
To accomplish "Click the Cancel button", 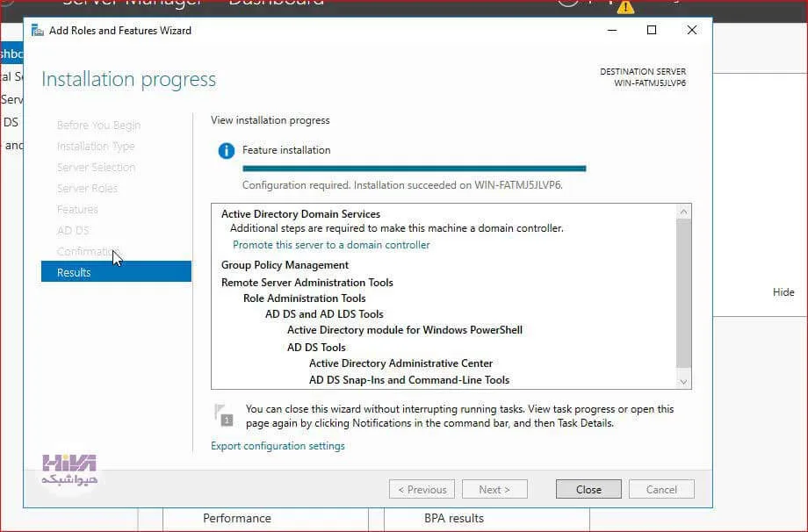I will point(661,489).
